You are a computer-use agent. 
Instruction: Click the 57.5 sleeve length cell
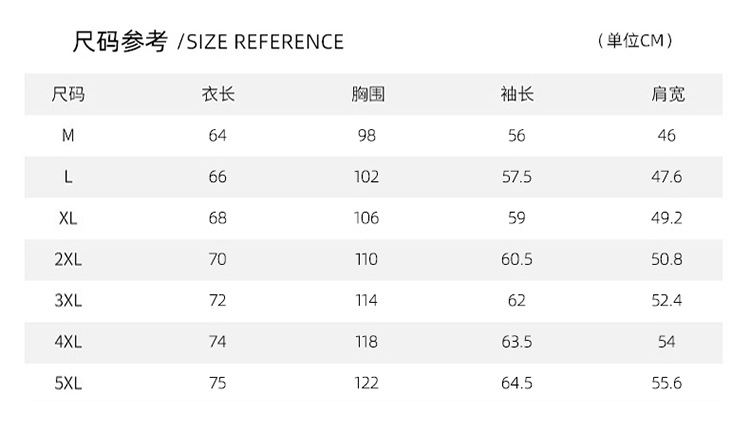coord(517,177)
